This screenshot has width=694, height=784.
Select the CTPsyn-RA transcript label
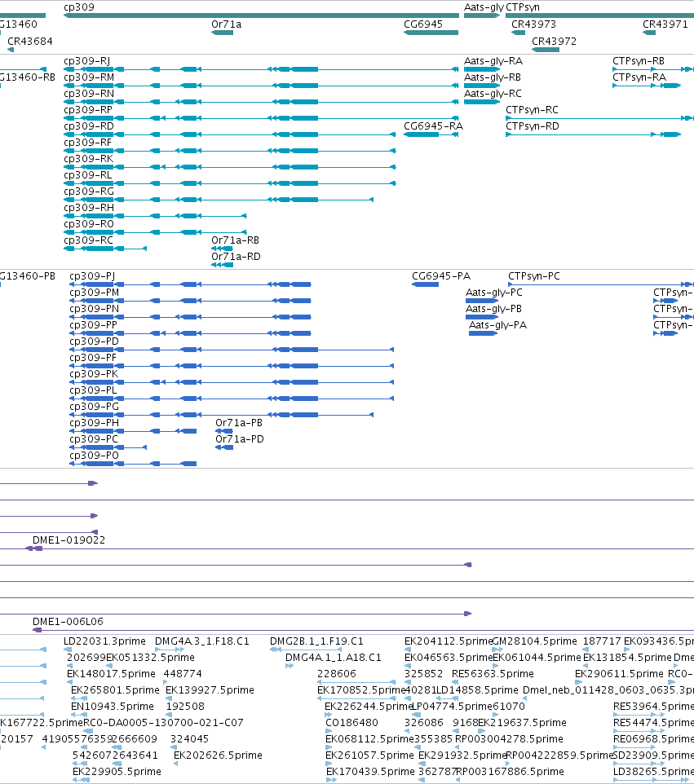639,77
